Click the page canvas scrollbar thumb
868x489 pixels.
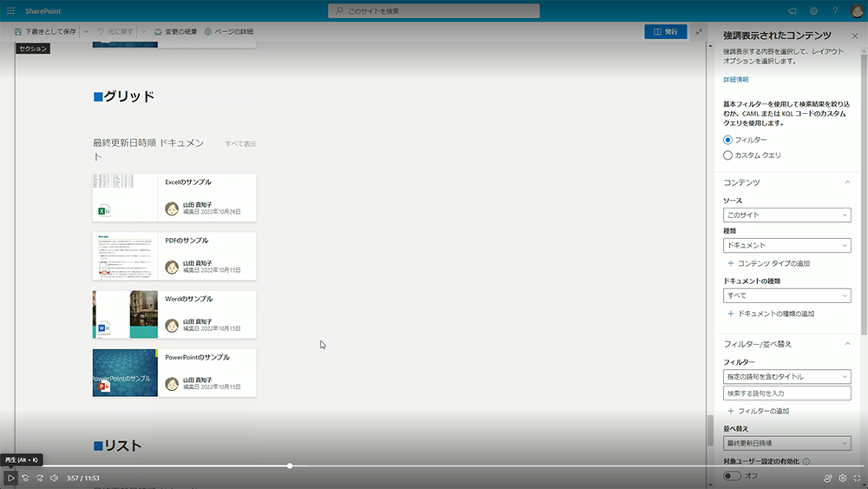point(710,430)
